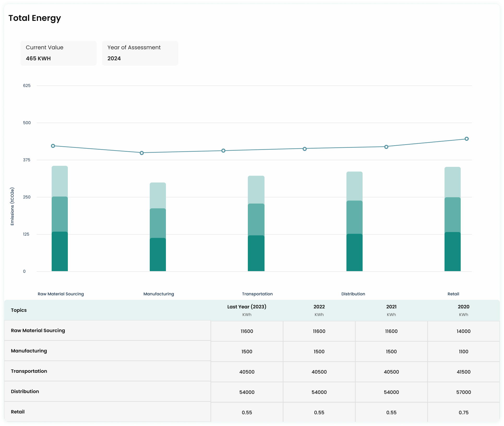
Task: Click the Raw Material Sourcing stacked bar
Action: (x=60, y=218)
